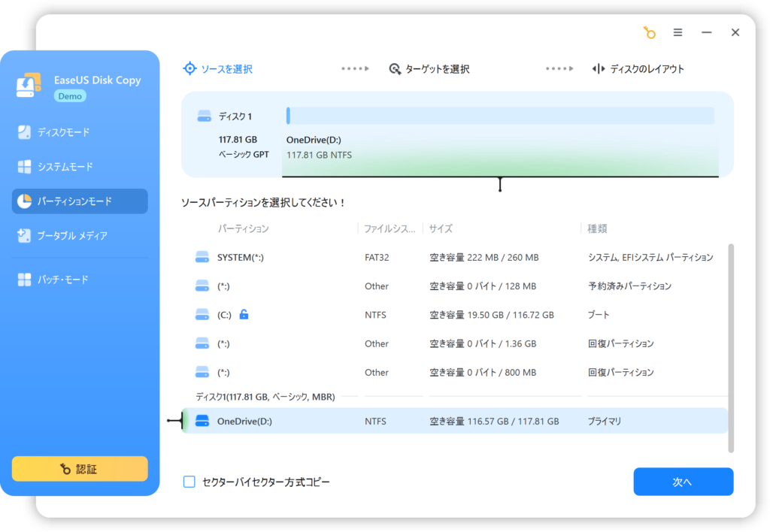
Task: Select the SYSTEM(*:) partition row
Action: 455,257
